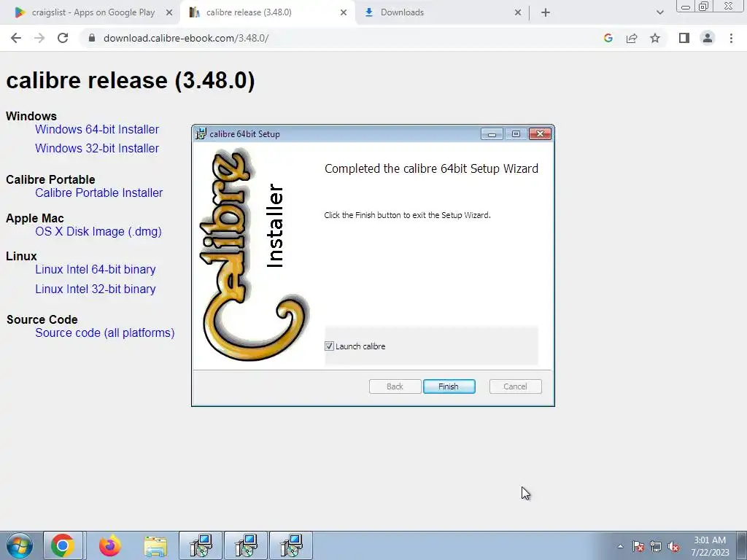The height and width of the screenshot is (560, 747).
Task: Focus the address bar URL
Action: 186,38
